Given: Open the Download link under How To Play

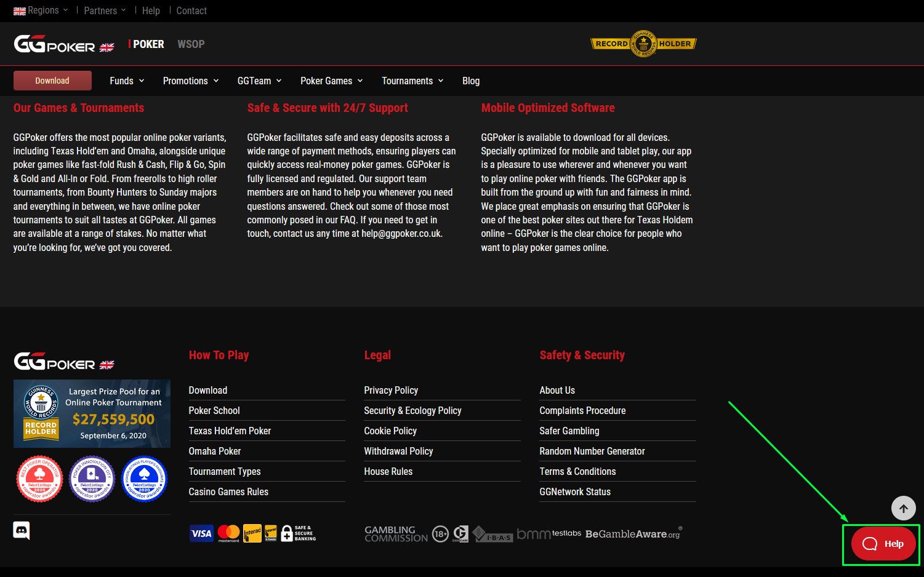Looking at the screenshot, I should click(208, 390).
